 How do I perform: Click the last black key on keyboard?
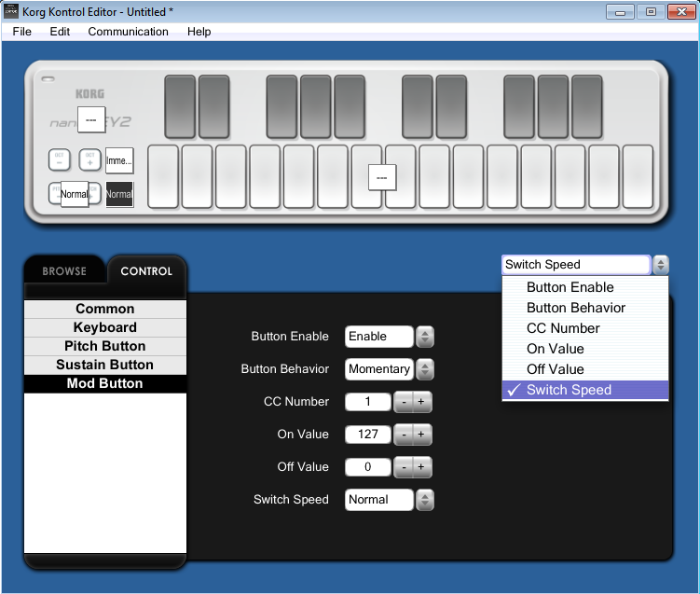pyautogui.click(x=587, y=106)
